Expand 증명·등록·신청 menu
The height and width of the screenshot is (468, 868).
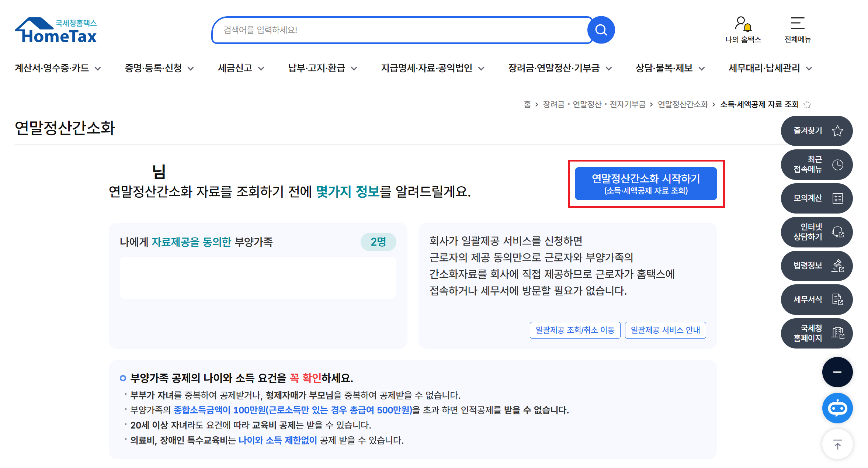pyautogui.click(x=159, y=68)
